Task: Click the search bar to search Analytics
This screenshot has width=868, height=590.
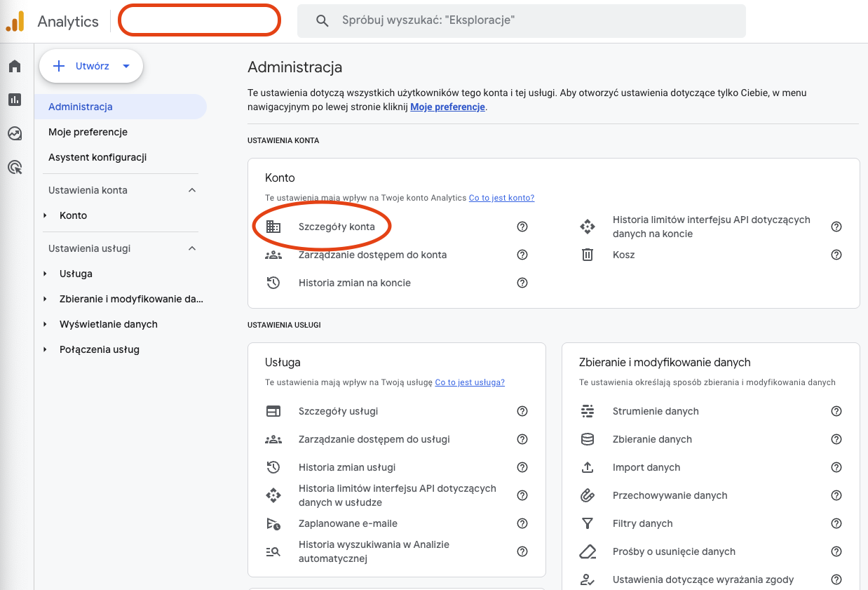Action: pos(521,21)
